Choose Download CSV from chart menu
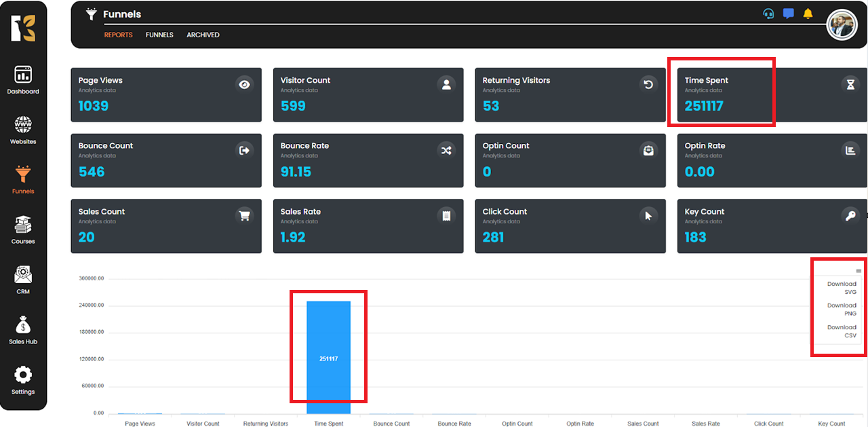The height and width of the screenshot is (427, 868). point(842,331)
